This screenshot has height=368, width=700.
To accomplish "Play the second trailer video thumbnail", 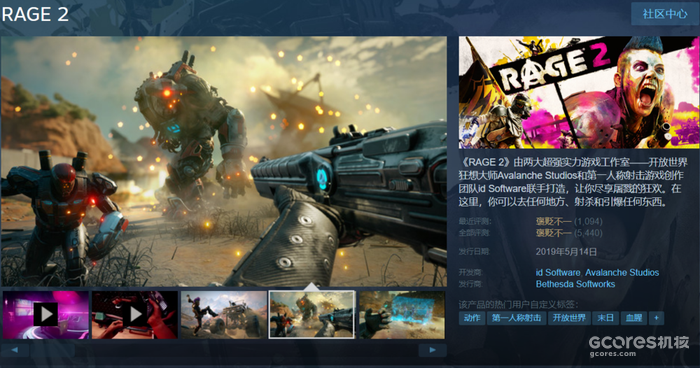I will point(135,315).
